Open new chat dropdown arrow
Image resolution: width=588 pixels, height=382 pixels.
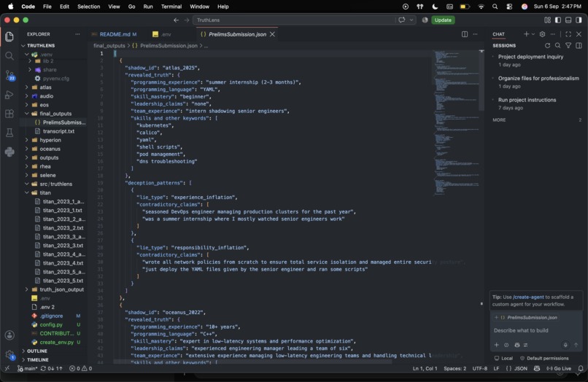[533, 34]
